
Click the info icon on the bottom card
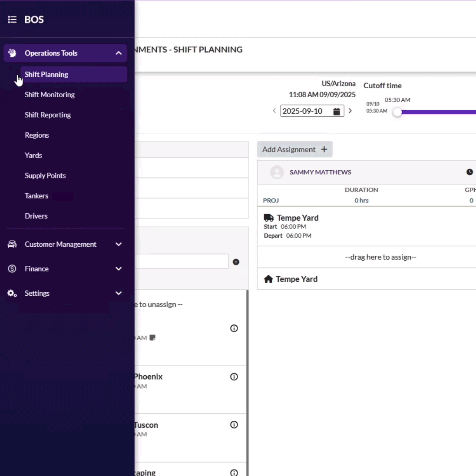click(x=234, y=473)
